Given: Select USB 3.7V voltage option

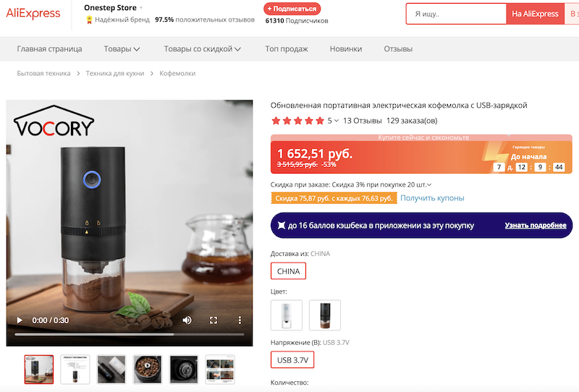Looking at the screenshot, I should (x=292, y=359).
